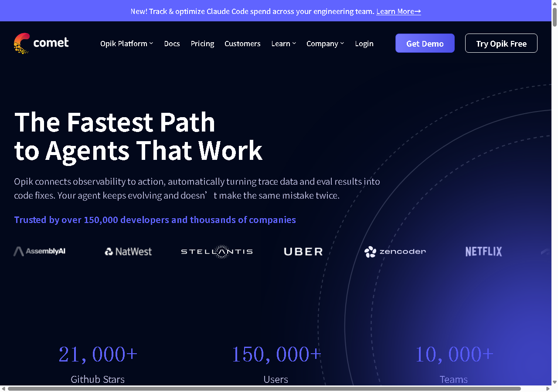This screenshot has width=558, height=392.
Task: Go to the Pricing page
Action: (202, 44)
